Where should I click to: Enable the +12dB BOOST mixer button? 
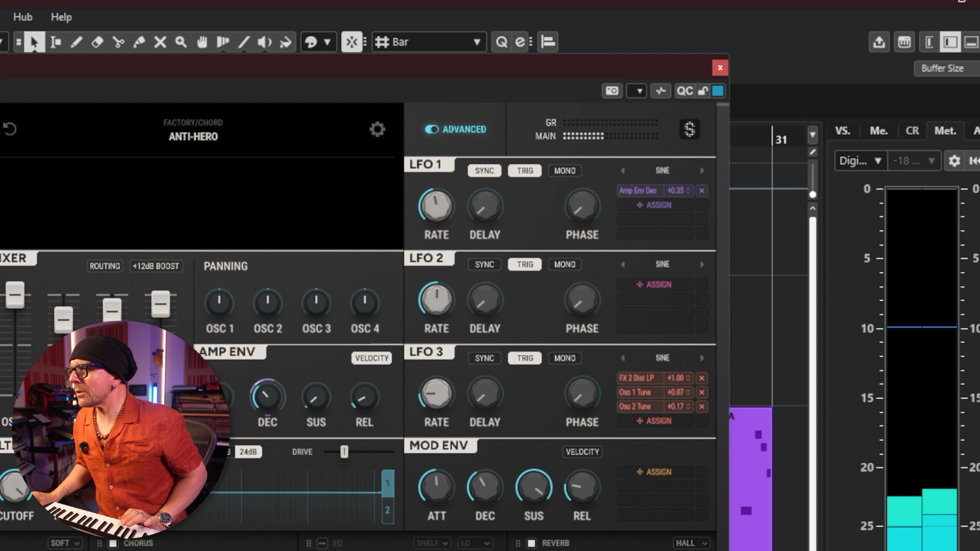(156, 266)
